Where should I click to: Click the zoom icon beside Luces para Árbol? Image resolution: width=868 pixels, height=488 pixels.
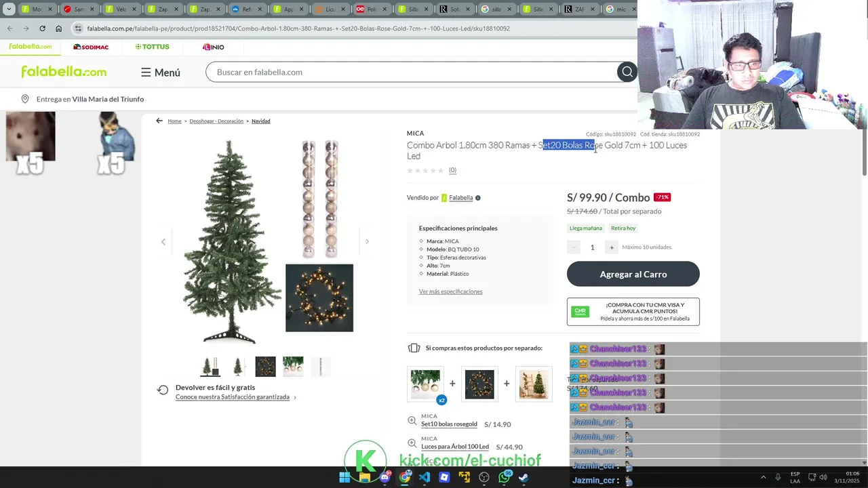412,443
